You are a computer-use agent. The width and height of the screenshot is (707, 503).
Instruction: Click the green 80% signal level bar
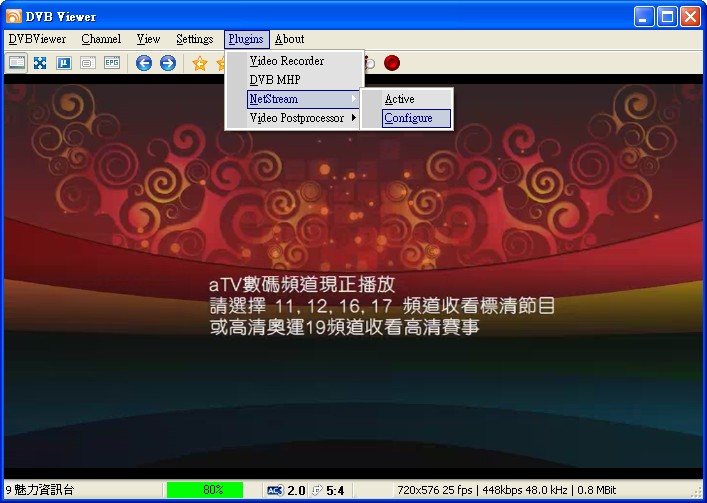point(204,490)
